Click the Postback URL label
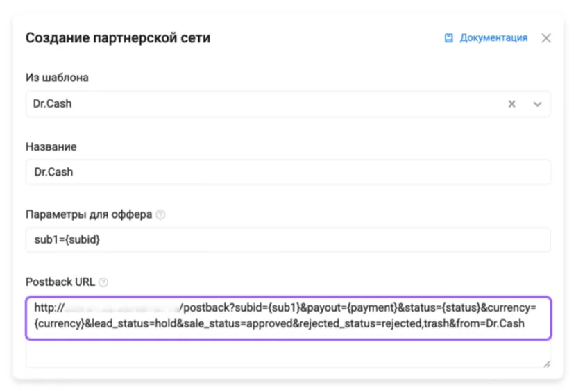576x392 pixels. [60, 282]
